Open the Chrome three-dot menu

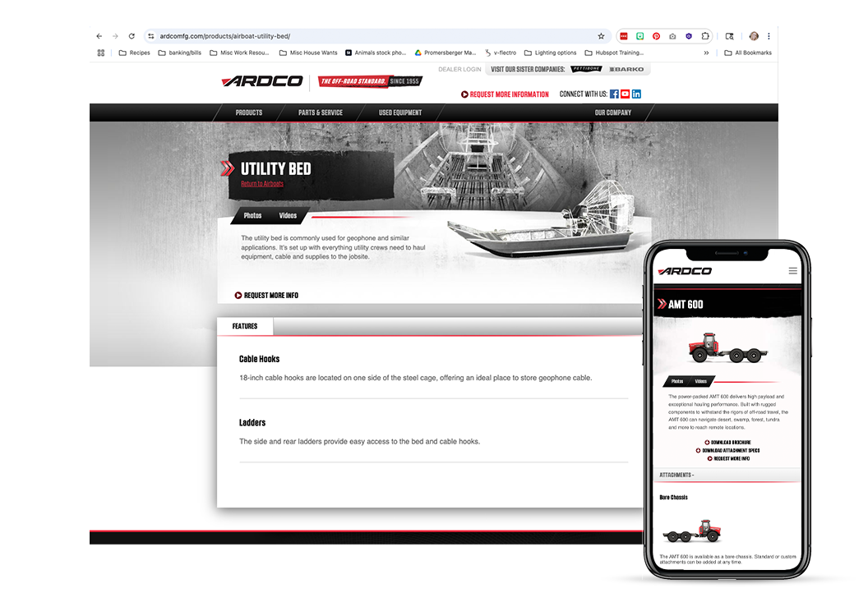[769, 36]
